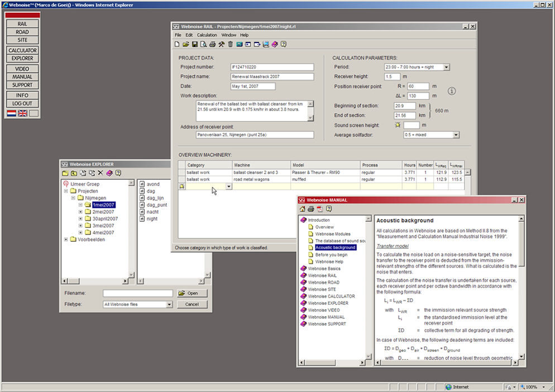Click printer icon in RAIL toolbar

[212, 44]
